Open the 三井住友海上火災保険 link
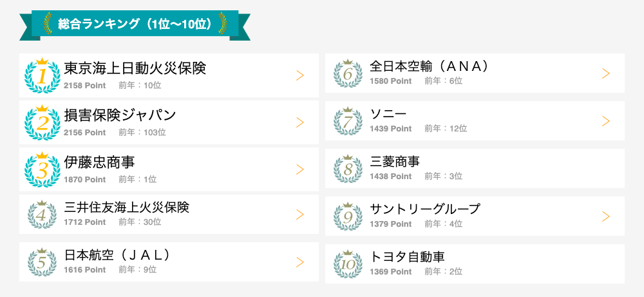The width and height of the screenshot is (644, 297). pyautogui.click(x=127, y=207)
